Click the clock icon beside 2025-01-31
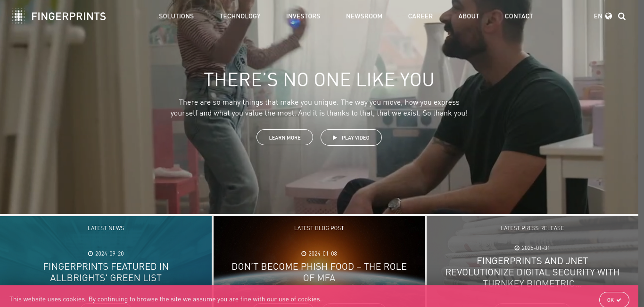Image resolution: width=644 pixels, height=307 pixels. (517, 248)
